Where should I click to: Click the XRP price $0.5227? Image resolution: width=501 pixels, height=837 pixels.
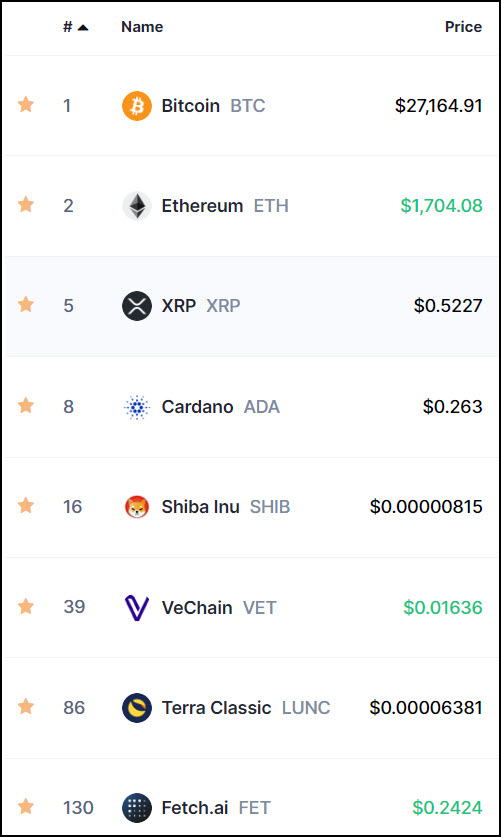pos(448,306)
